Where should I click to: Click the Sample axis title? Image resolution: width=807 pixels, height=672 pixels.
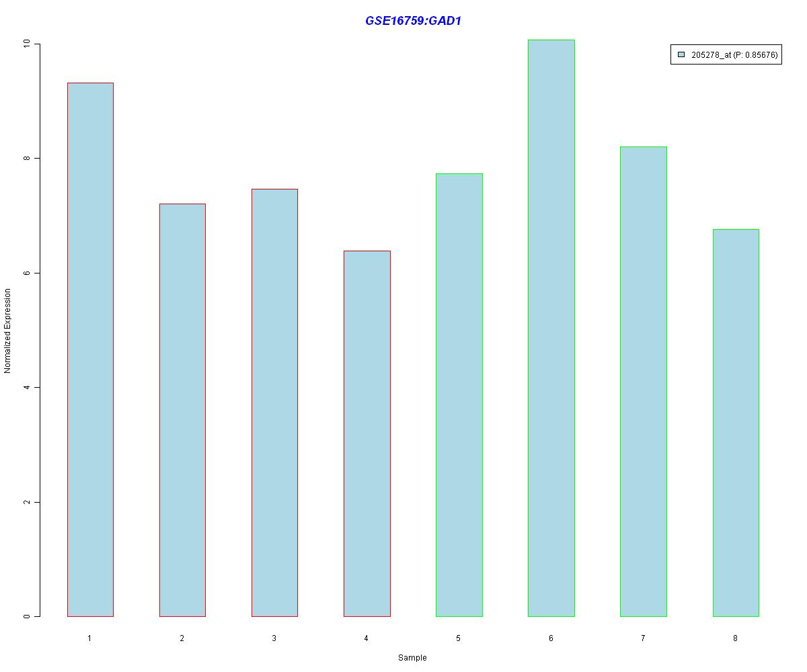coord(412,658)
